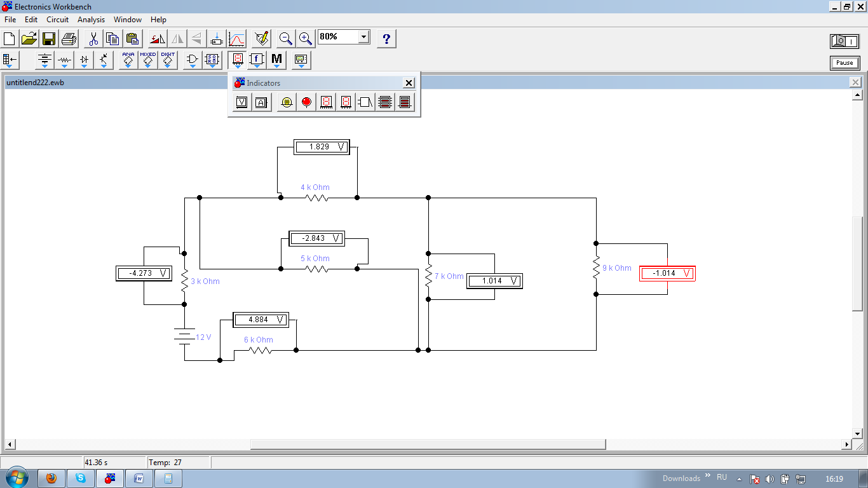Viewport: 868px width, 488px height.
Task: Close the Indicators palette
Action: pyautogui.click(x=409, y=83)
